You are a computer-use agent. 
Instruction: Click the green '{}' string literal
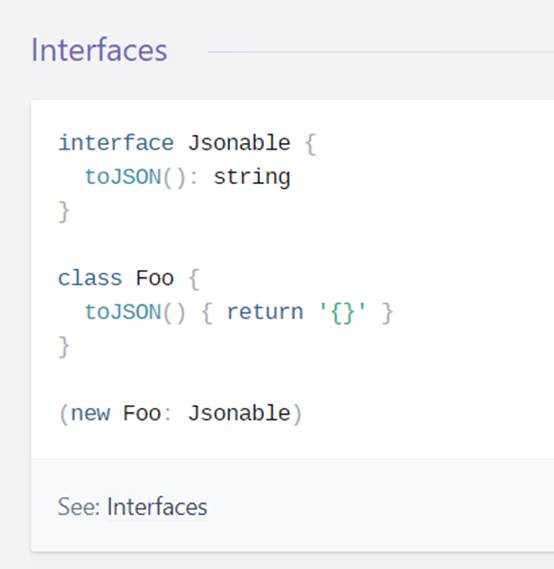342,312
